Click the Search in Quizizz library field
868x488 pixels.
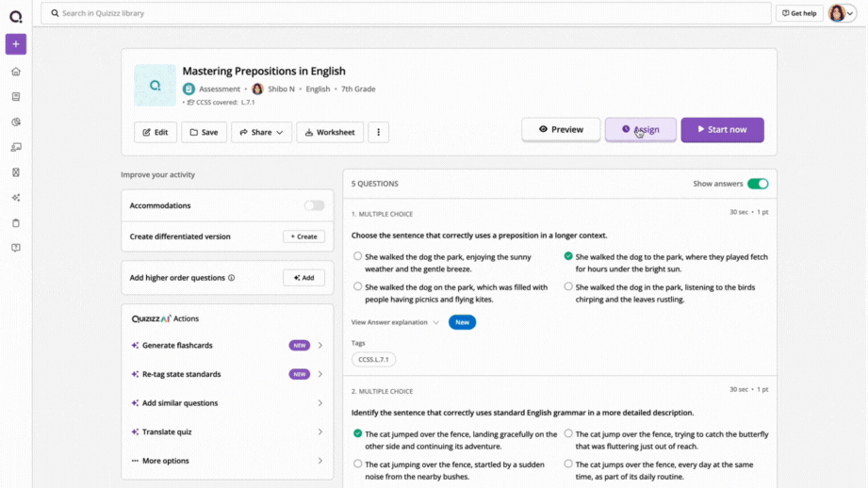(406, 13)
